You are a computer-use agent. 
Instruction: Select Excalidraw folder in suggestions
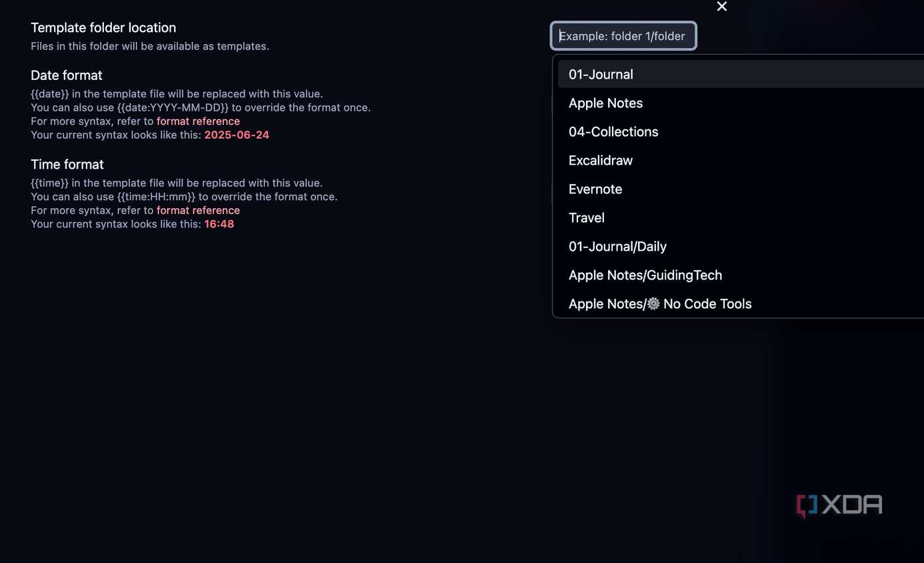coord(741,160)
